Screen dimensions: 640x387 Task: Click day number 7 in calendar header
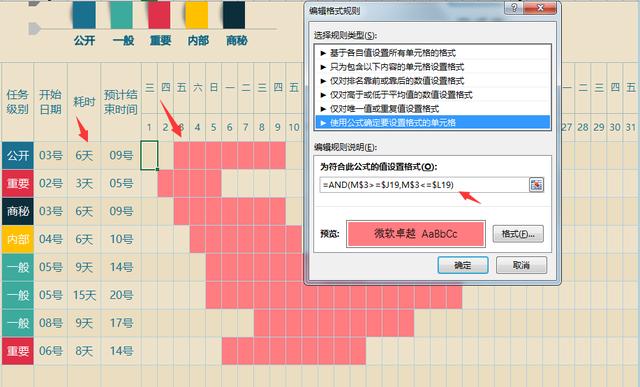coord(245,127)
